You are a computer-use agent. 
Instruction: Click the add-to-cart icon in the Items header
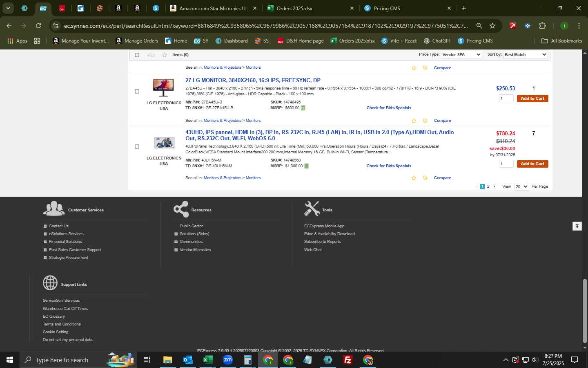point(151,55)
